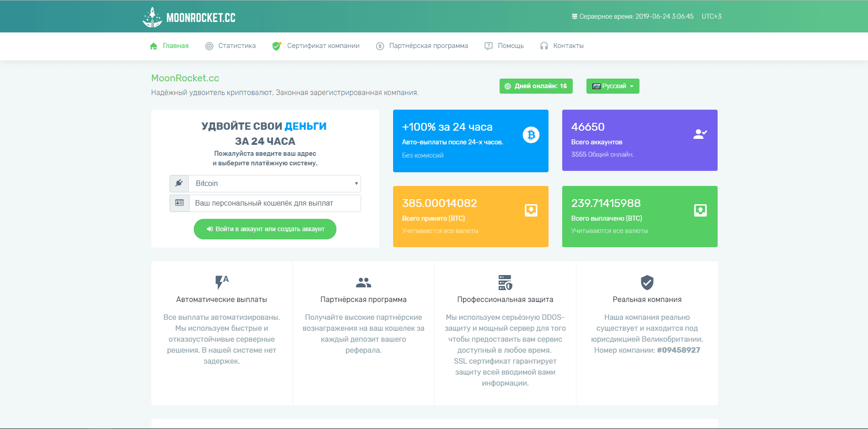This screenshot has width=868, height=429.
Task: Click the people icon above Партнёрская программа
Action: click(363, 283)
